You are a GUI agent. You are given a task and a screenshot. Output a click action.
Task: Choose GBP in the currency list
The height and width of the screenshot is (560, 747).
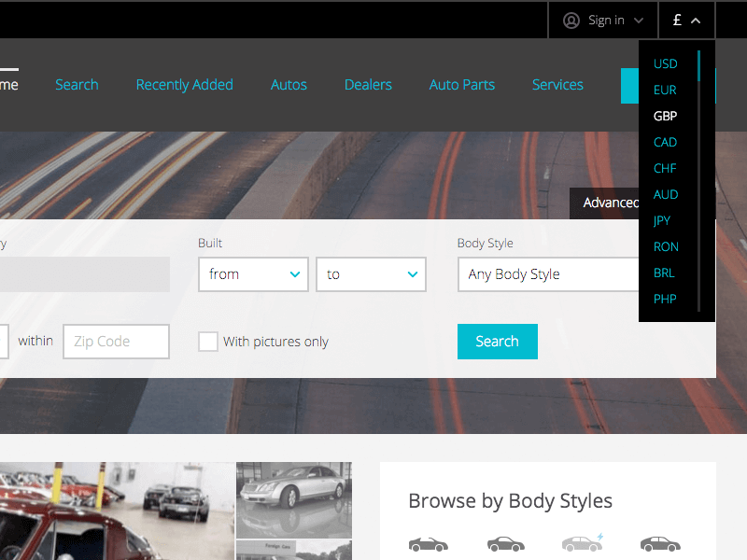point(665,116)
